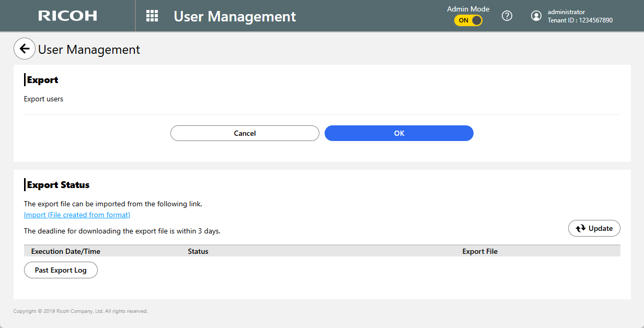Click the Execution Date/Time column header
This screenshot has width=644, height=328.
[66, 251]
